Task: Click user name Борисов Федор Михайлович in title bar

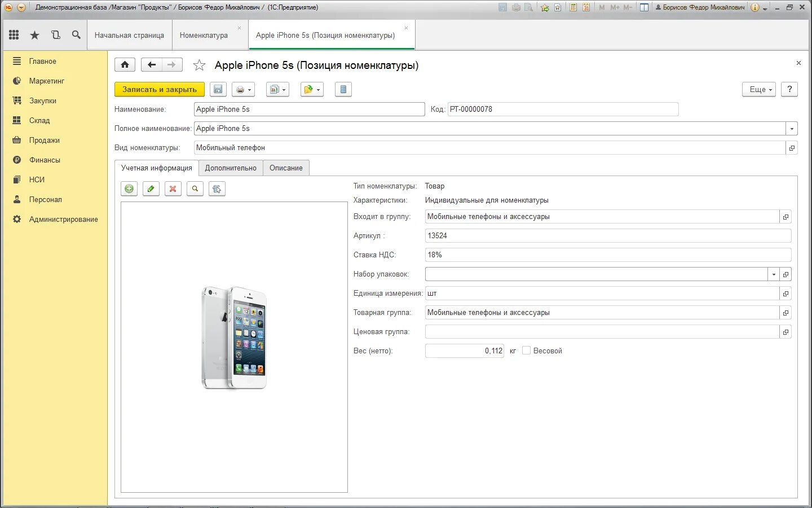Action: (700, 7)
